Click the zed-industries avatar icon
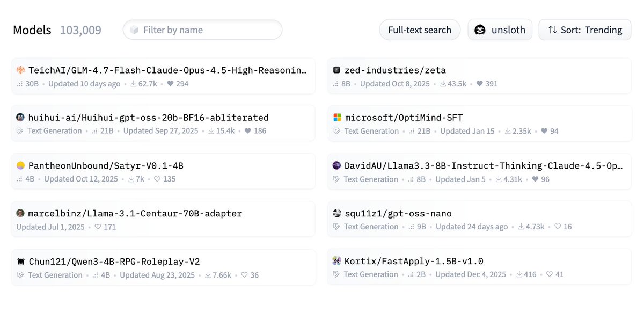Screen dimensions: 644x312 tap(337, 70)
